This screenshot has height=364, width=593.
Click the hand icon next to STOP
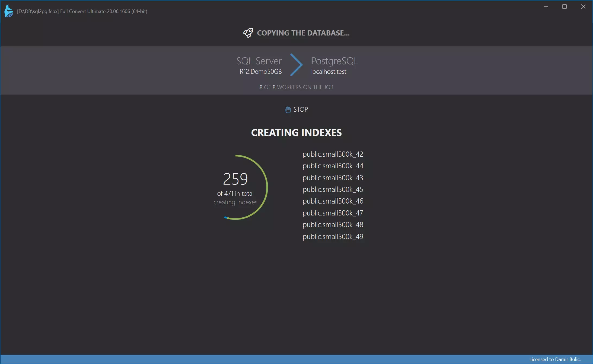coord(288,109)
